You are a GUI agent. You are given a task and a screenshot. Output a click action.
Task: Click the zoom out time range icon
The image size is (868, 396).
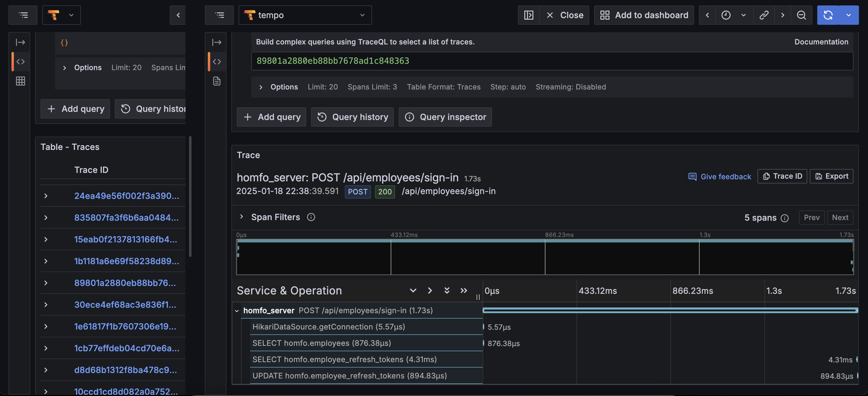(801, 15)
